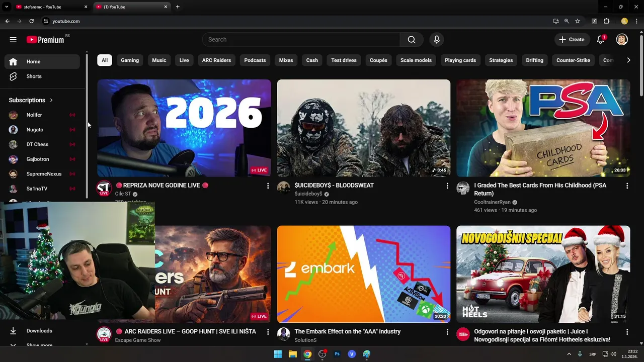Open the YouTube hamburger guide menu
Screen dimensions: 644x362
coord(13,40)
